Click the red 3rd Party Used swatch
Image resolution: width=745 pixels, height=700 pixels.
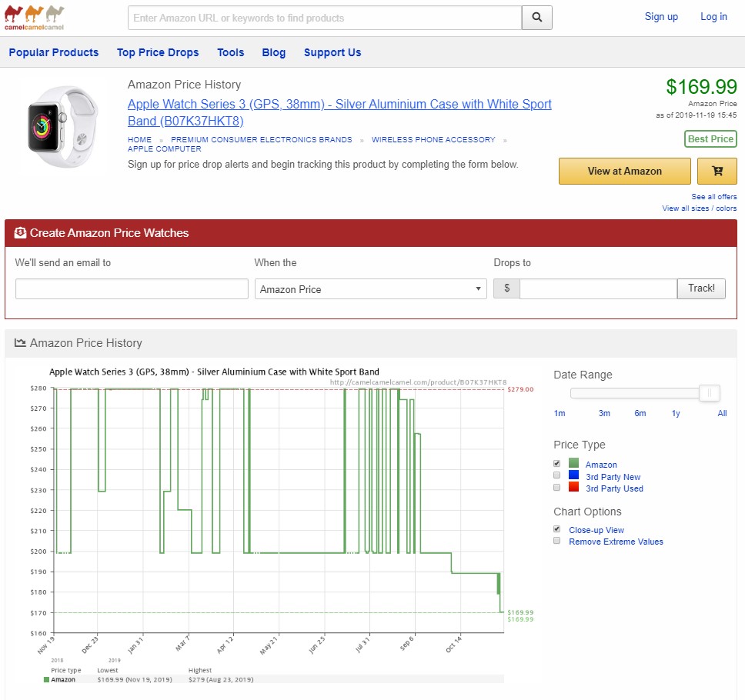click(x=573, y=486)
